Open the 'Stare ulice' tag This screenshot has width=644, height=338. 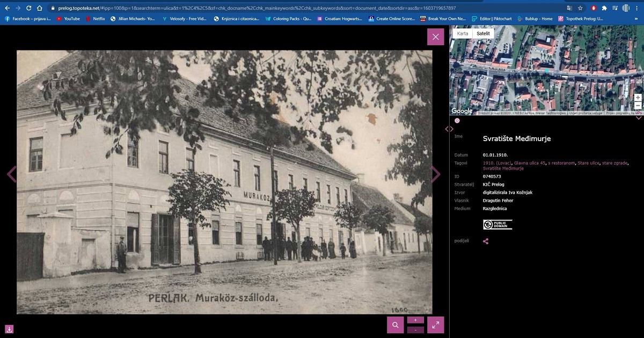click(589, 163)
